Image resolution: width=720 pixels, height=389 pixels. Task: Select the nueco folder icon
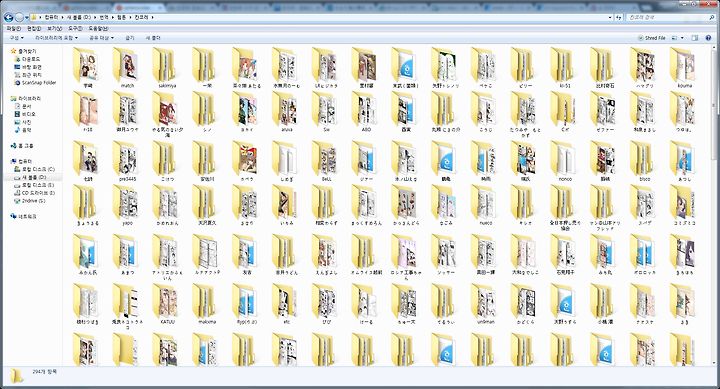point(485,202)
